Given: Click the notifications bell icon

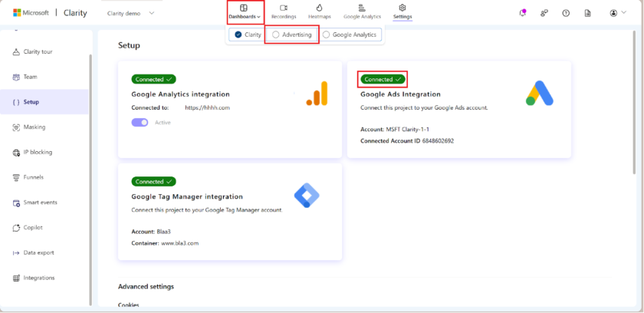Looking at the screenshot, I should 523,13.
